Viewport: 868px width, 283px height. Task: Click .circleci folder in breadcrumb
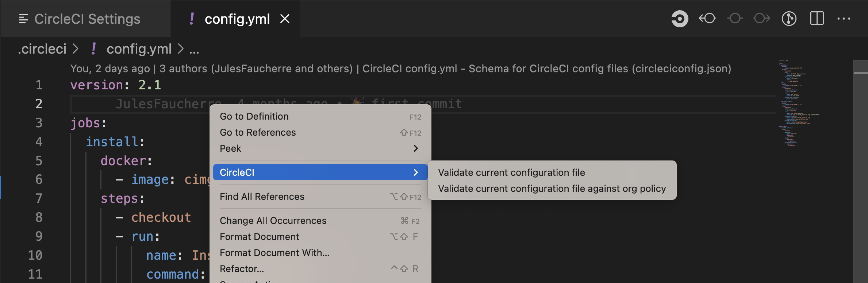point(42,49)
